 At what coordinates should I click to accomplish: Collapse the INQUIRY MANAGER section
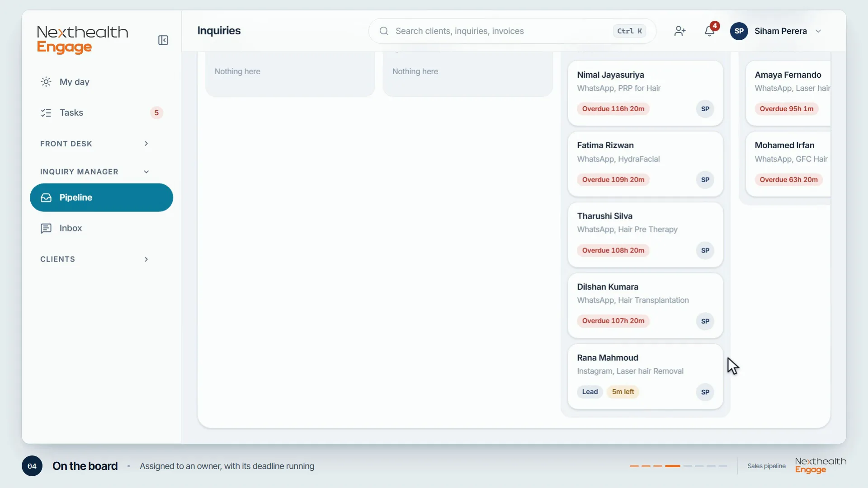click(95, 172)
